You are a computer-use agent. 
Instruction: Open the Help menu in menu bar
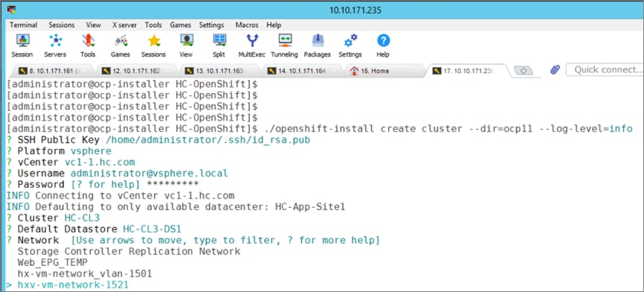pos(274,25)
